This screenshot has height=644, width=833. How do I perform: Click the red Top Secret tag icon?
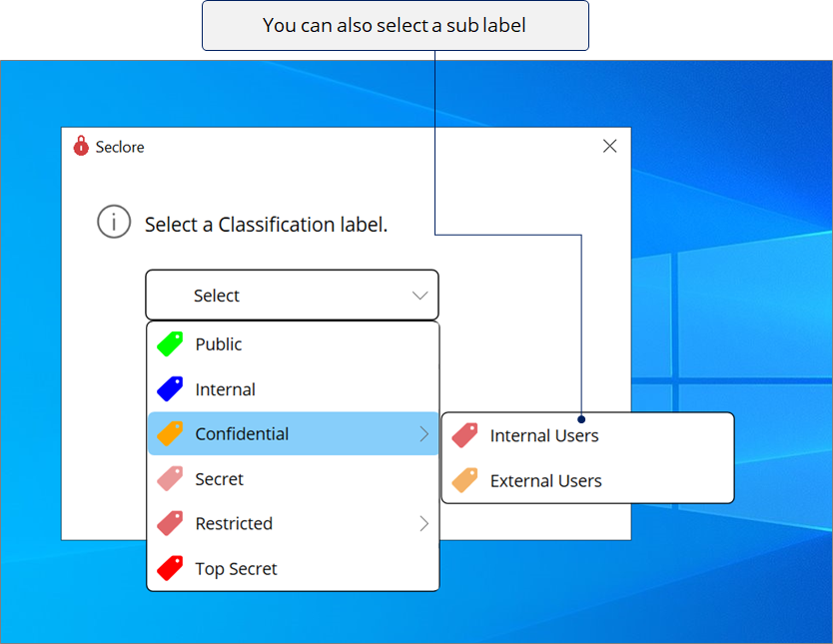(x=169, y=568)
